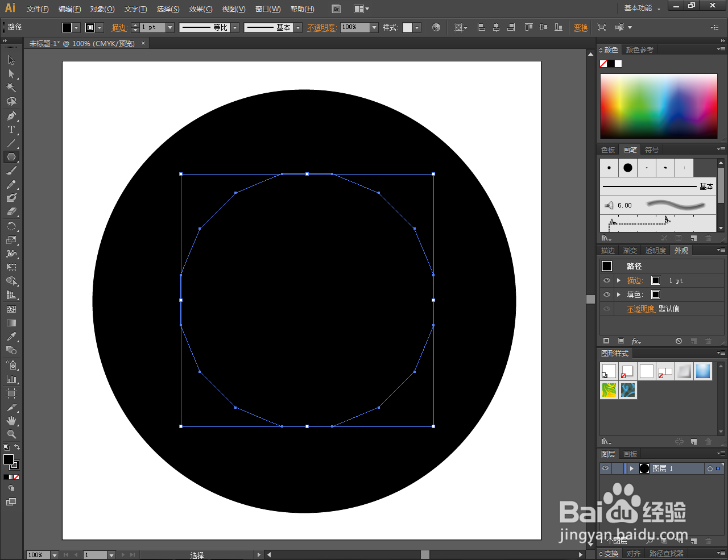
Task: Select the Direct Selection tool
Action: pos(11,74)
